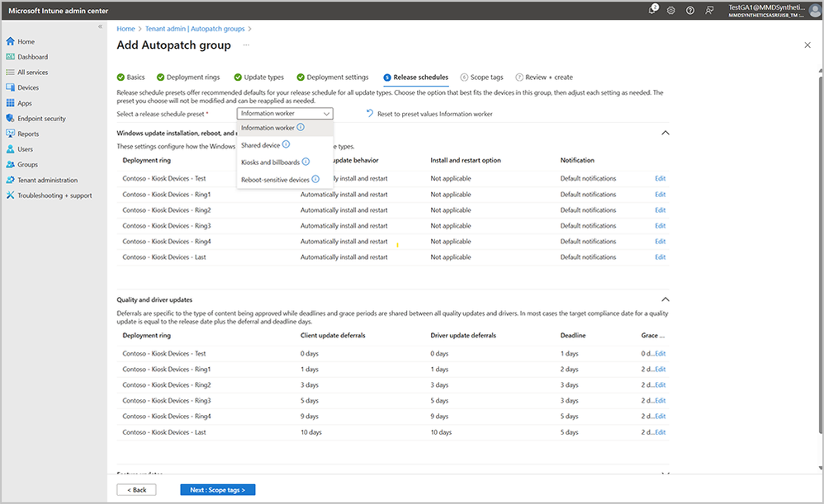Edit quality update row for Kiosk Devices - Ring4
The width and height of the screenshot is (824, 504).
click(x=660, y=417)
